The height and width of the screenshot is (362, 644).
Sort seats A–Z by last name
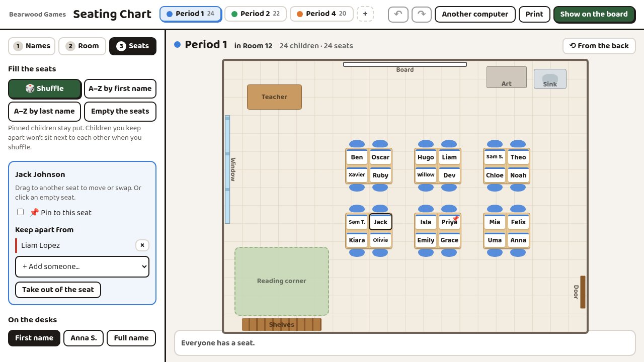tap(44, 112)
